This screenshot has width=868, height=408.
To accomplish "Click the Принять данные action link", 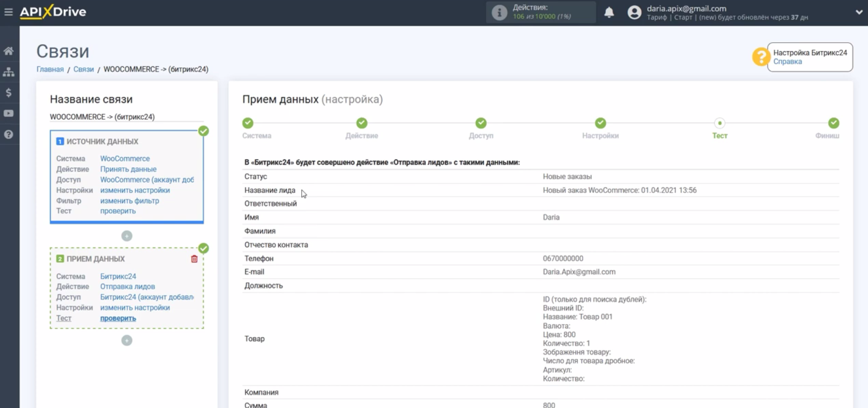I will 128,169.
